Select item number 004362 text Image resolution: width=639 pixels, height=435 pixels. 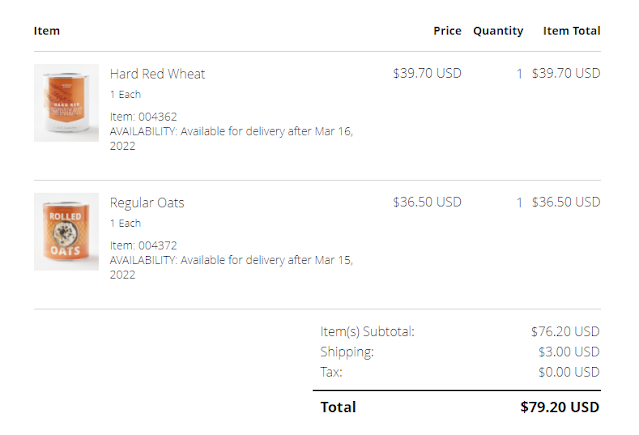click(146, 116)
